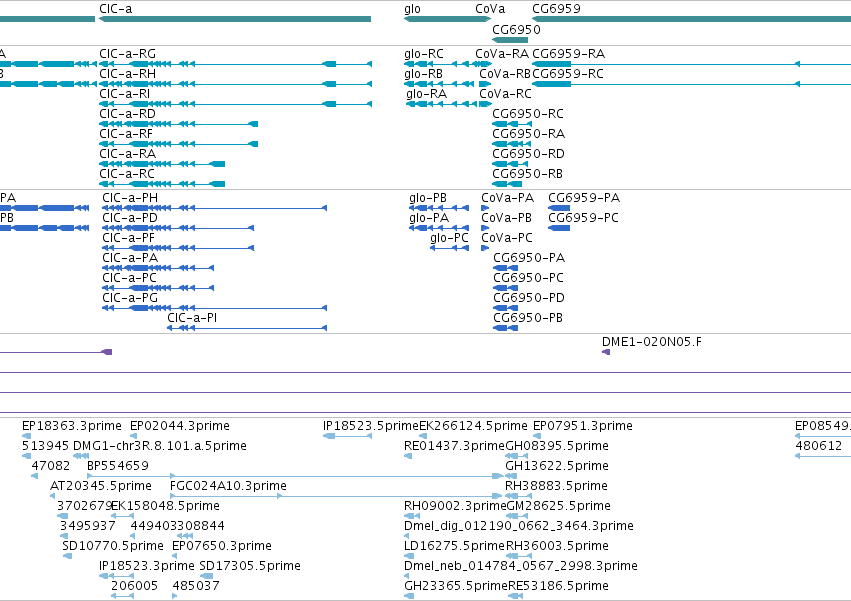Click the CIC-a gene name label
This screenshot has height=601, width=851.
pyautogui.click(x=116, y=9)
